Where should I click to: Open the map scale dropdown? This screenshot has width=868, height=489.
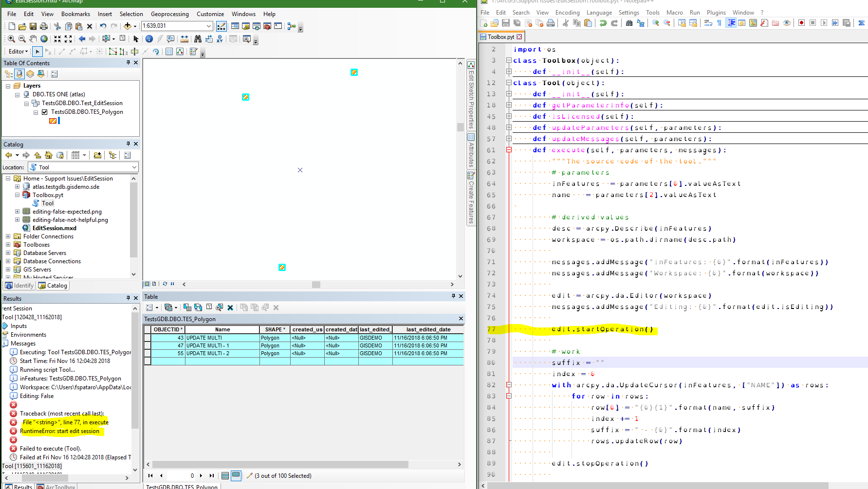tap(209, 26)
